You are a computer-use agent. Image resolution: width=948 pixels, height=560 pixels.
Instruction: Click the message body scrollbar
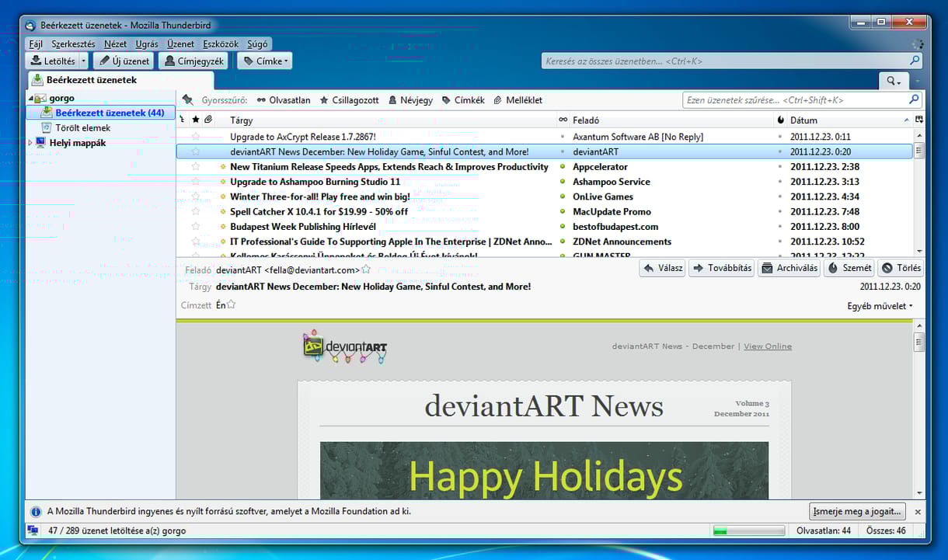(x=919, y=409)
